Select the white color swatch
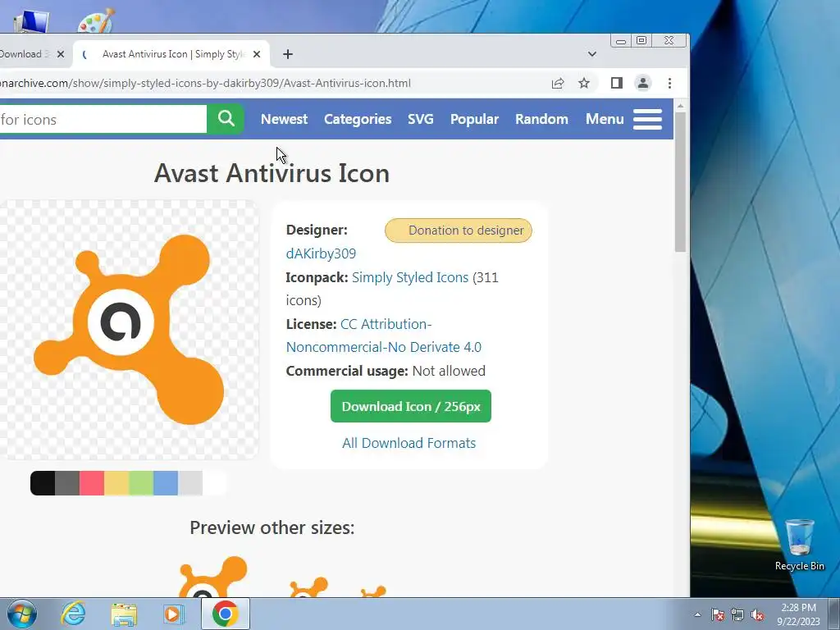 (215, 483)
